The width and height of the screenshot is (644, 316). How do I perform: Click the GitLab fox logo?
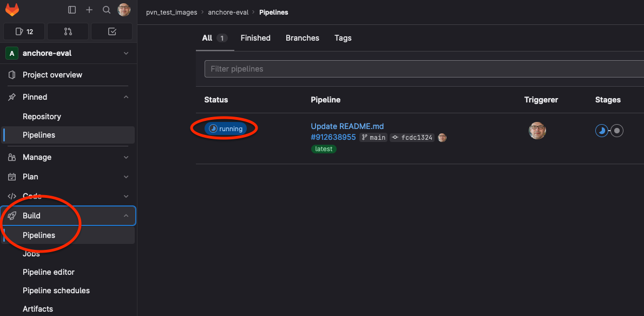point(12,10)
